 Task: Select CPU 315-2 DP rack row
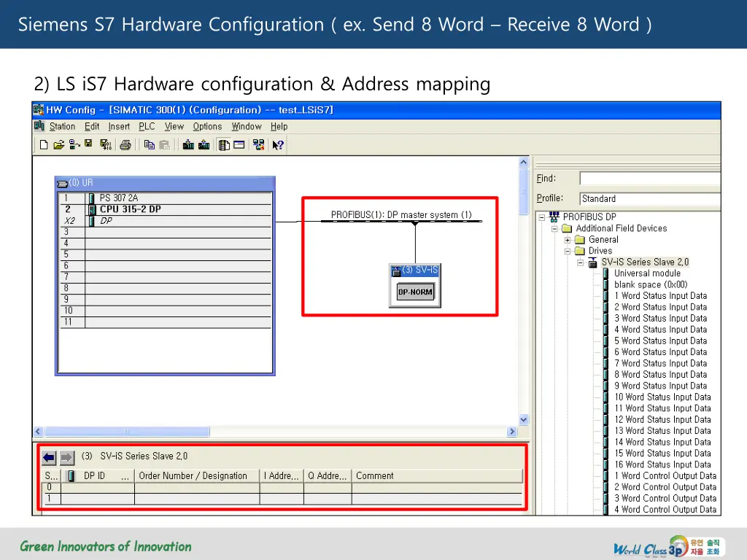tap(165, 209)
